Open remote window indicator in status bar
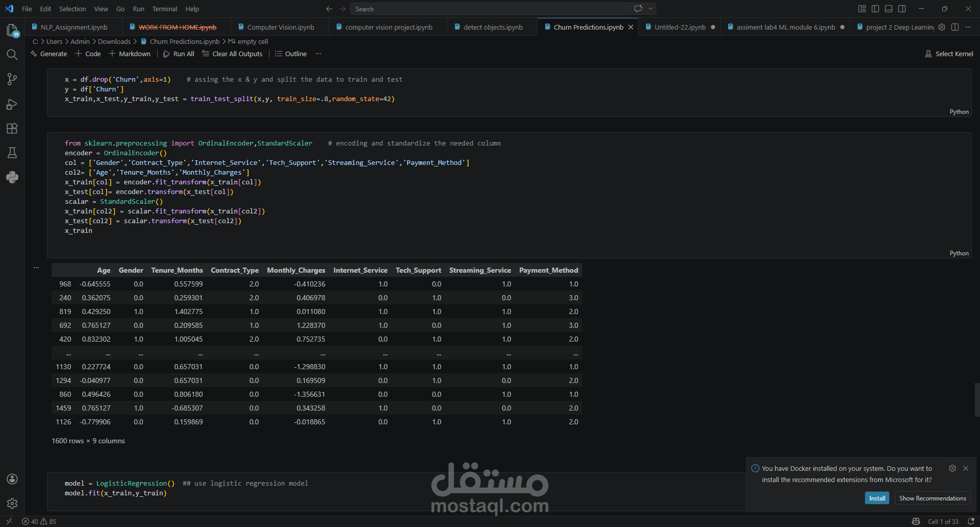Image resolution: width=980 pixels, height=527 pixels. click(9, 521)
